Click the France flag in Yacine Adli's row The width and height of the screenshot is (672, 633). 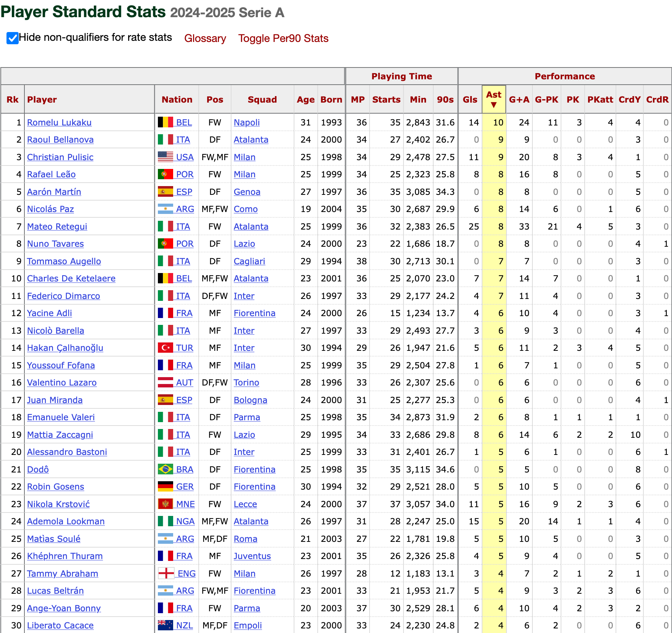coord(166,313)
